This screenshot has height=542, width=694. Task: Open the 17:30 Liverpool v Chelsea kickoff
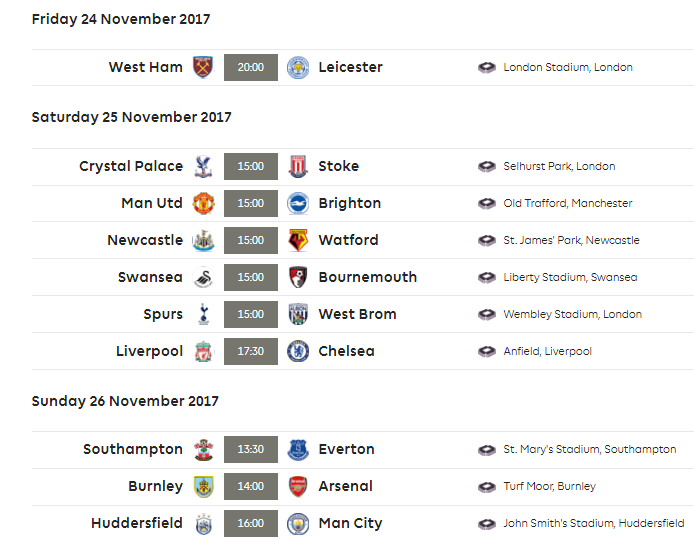click(250, 351)
